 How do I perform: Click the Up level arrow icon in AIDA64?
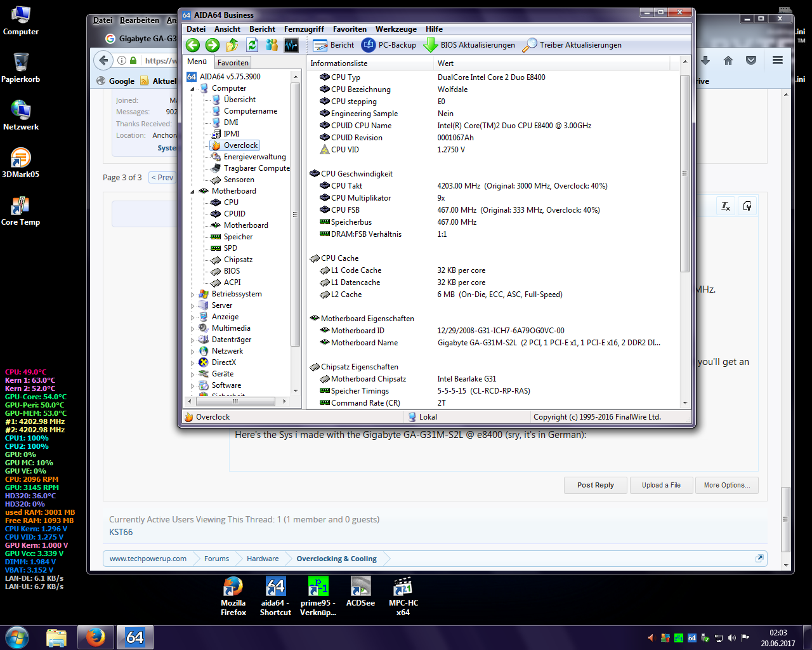232,45
